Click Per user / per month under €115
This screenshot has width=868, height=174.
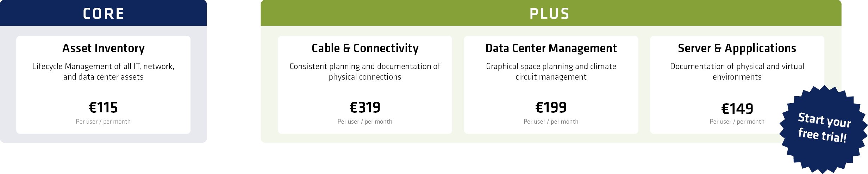click(x=104, y=122)
